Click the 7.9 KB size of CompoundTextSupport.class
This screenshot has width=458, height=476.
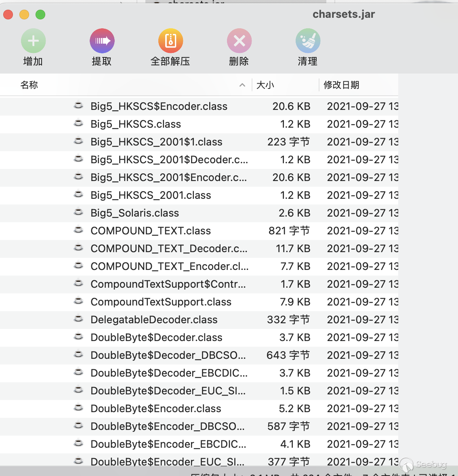[x=295, y=302]
